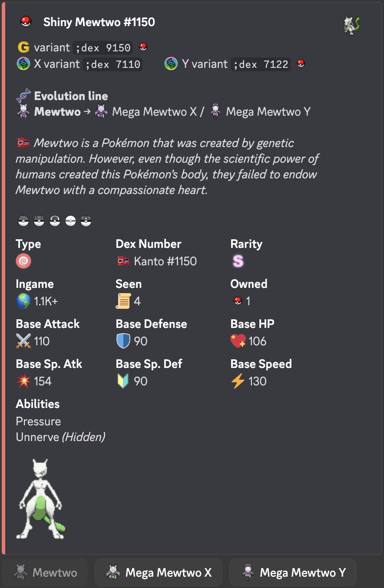This screenshot has height=588, width=384.
Task: Click the ;dex 7110 command text
Action: pos(113,65)
